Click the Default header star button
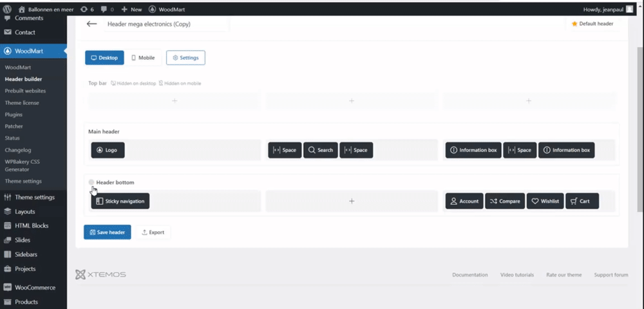This screenshot has height=309, width=644. point(592,24)
